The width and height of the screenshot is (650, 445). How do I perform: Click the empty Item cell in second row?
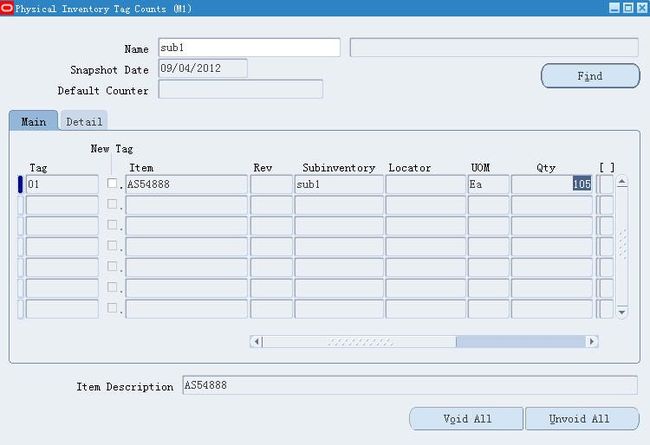tap(187, 205)
